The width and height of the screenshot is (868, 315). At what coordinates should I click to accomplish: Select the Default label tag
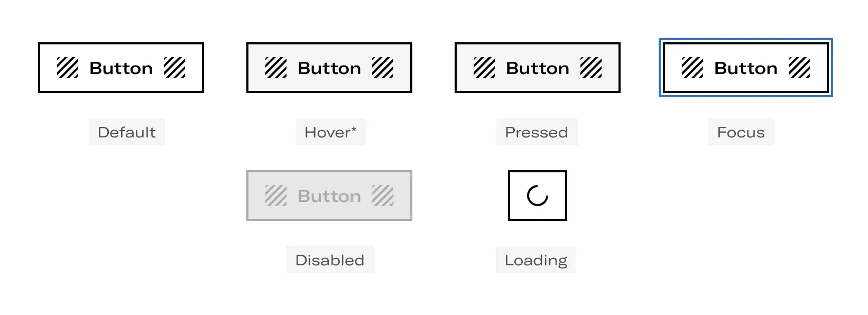tap(127, 132)
